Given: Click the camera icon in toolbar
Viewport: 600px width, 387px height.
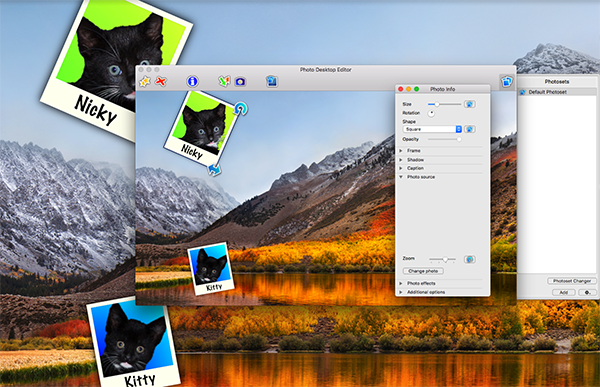Looking at the screenshot, I should coord(240,82).
